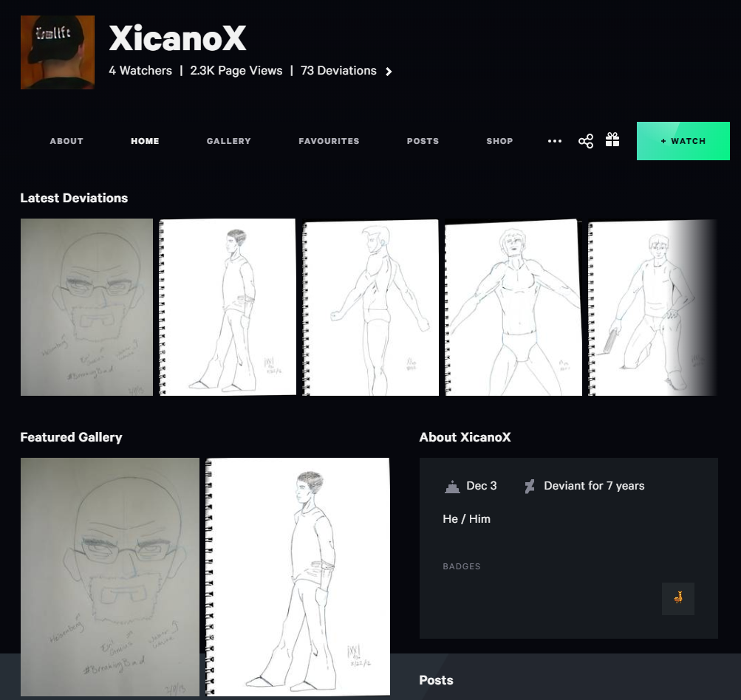The width and height of the screenshot is (741, 700).
Task: Click the Deviant for 7 years text
Action: (x=594, y=486)
